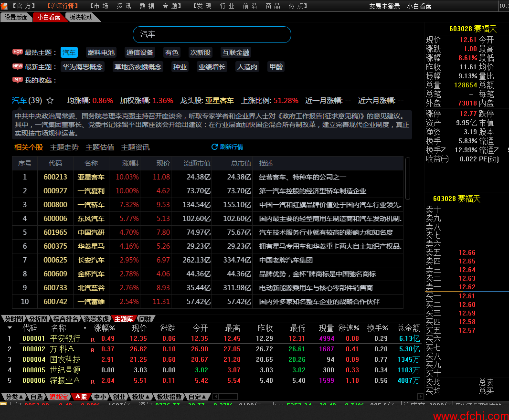509x420 pixels.
Task: Switch to the 板块轮动 tab
Action: (81, 17)
